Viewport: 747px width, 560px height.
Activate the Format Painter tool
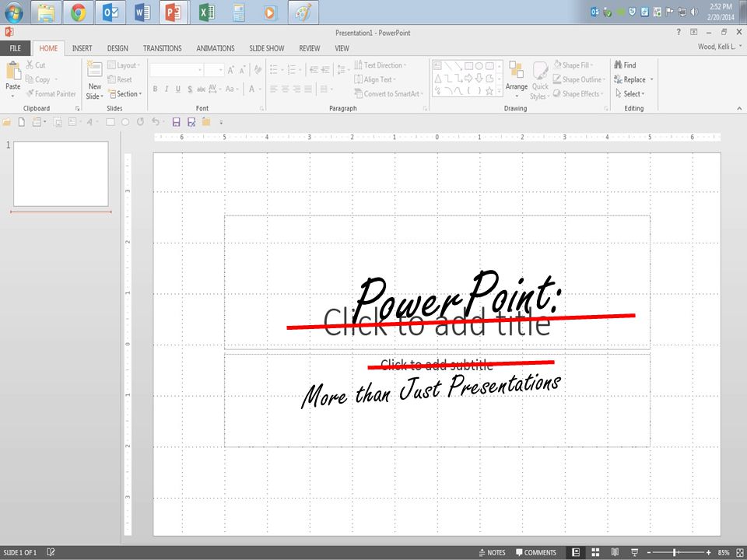tap(51, 94)
